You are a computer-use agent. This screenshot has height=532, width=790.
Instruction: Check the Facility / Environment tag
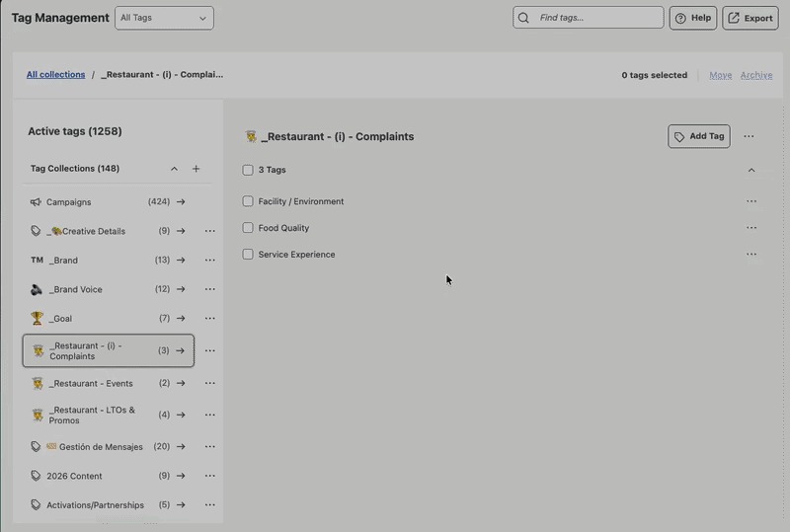pyautogui.click(x=248, y=201)
